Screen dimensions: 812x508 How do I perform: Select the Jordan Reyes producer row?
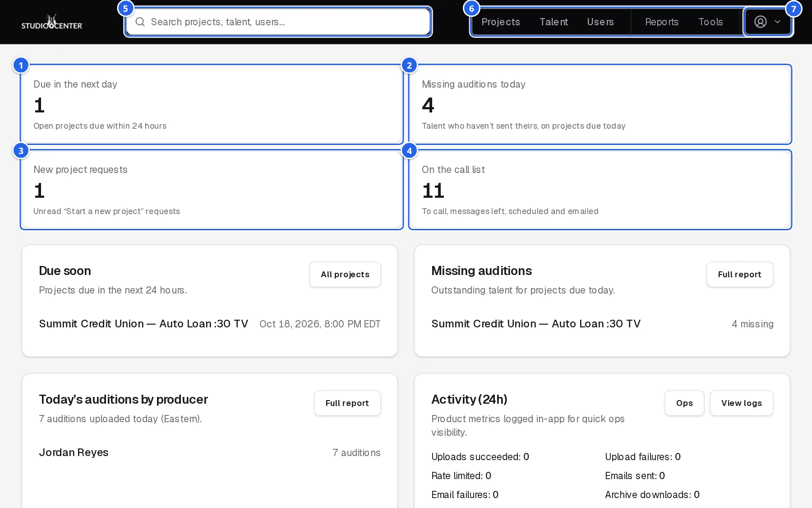pyautogui.click(x=210, y=452)
